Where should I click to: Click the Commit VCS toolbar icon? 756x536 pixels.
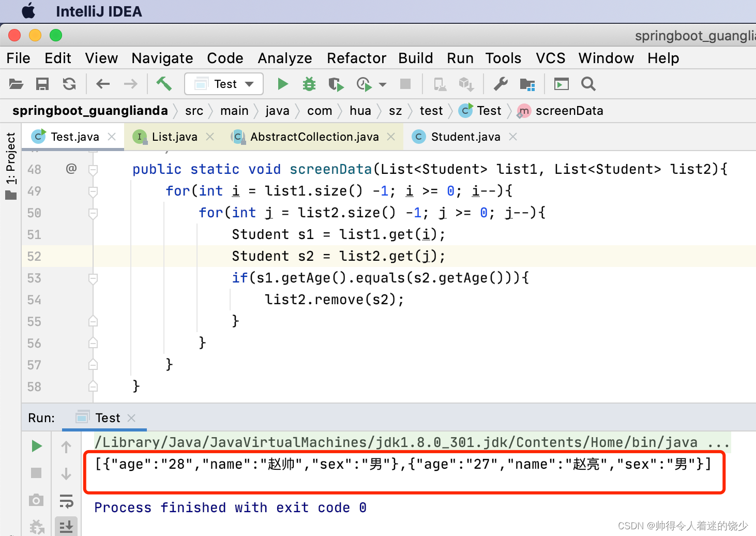coord(466,84)
